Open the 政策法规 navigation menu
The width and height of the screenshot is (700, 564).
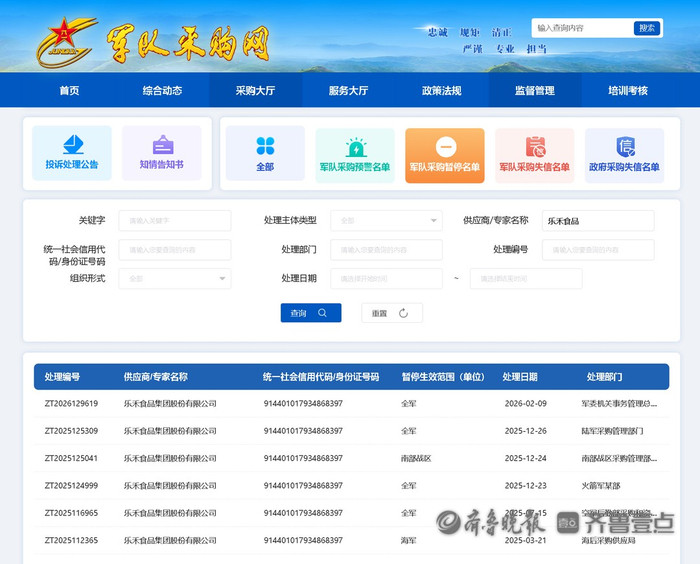point(441,90)
